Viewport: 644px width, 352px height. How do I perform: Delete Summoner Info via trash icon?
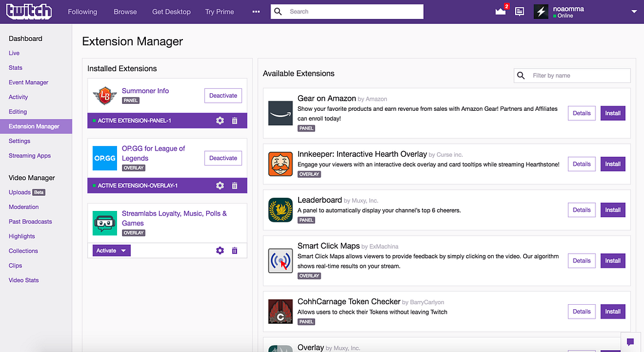coord(235,120)
